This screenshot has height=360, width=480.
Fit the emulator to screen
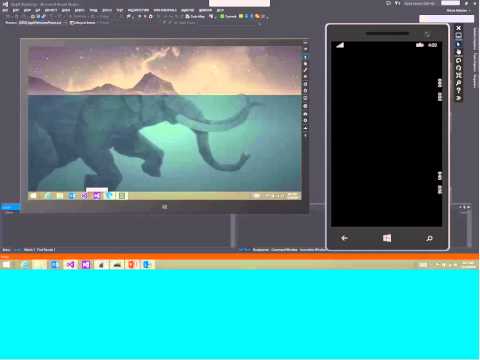point(459,75)
